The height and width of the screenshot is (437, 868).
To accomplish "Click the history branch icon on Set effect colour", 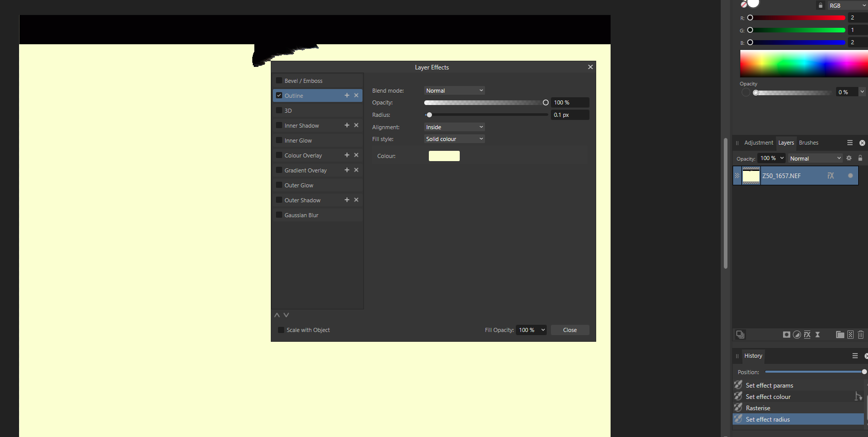I will (x=858, y=396).
